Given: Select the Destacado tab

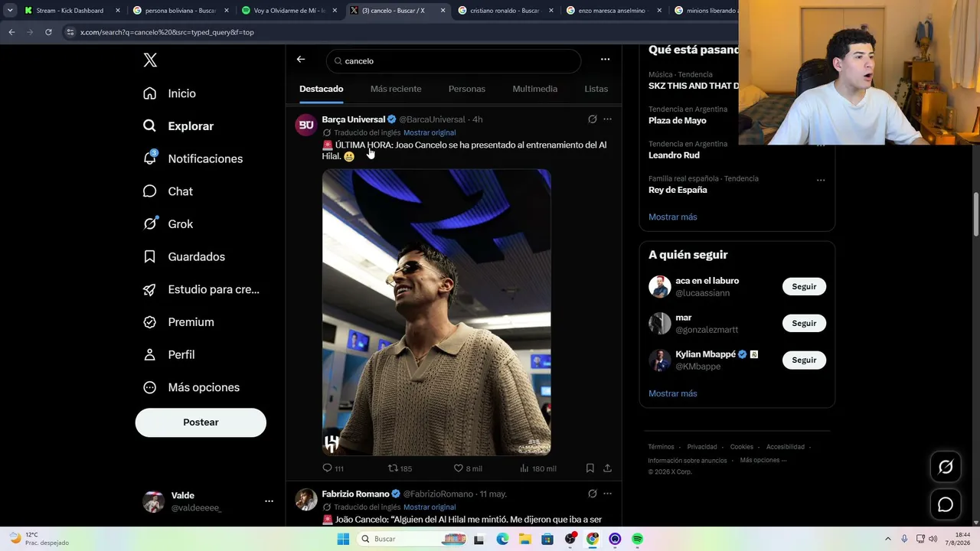Looking at the screenshot, I should click(321, 89).
